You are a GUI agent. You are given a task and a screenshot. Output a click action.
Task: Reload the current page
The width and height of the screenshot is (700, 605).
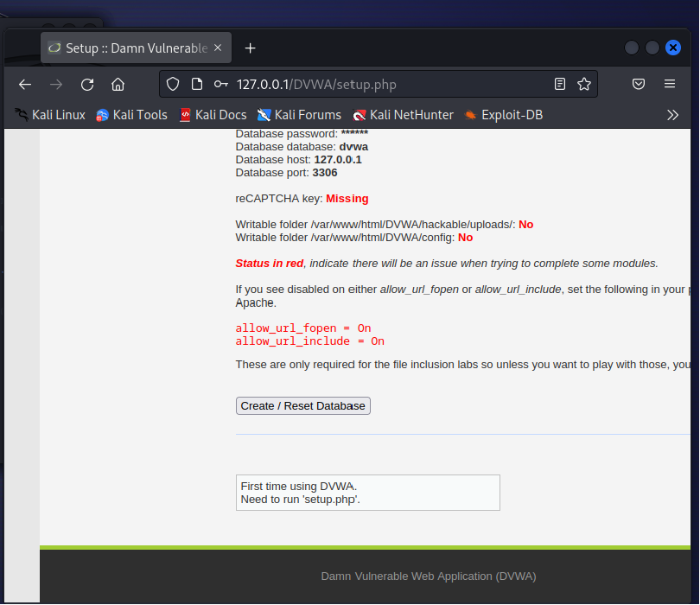click(87, 85)
